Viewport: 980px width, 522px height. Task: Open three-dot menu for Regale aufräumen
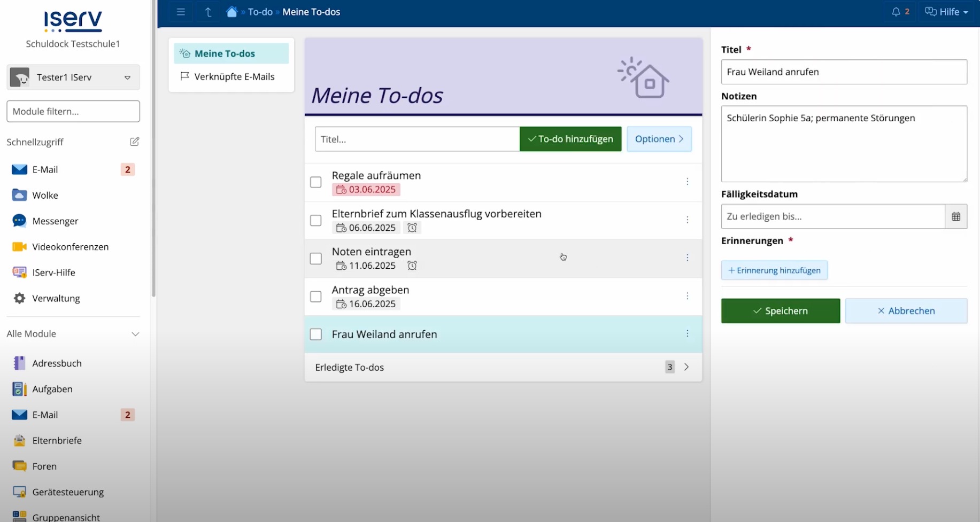687,182
